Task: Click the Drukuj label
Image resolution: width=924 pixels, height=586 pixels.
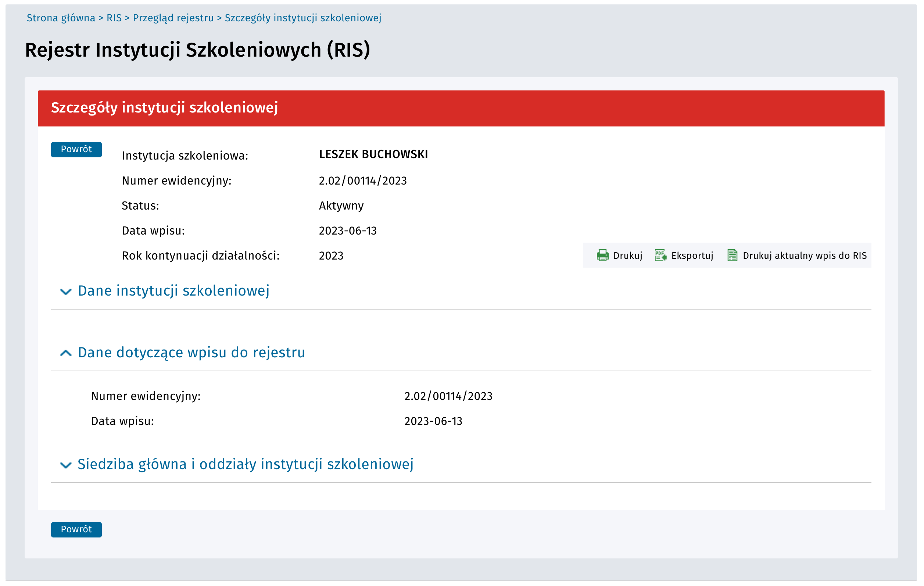Action: pos(628,256)
